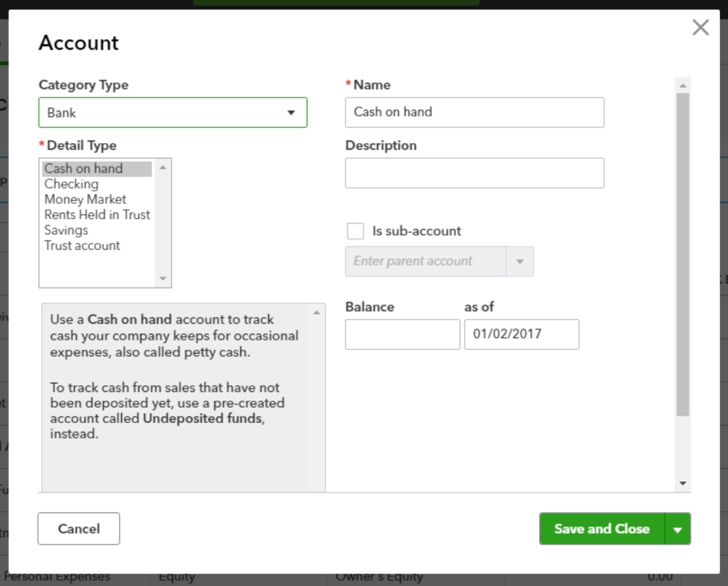The width and height of the screenshot is (728, 586).
Task: Click the Name input field
Action: (x=474, y=112)
